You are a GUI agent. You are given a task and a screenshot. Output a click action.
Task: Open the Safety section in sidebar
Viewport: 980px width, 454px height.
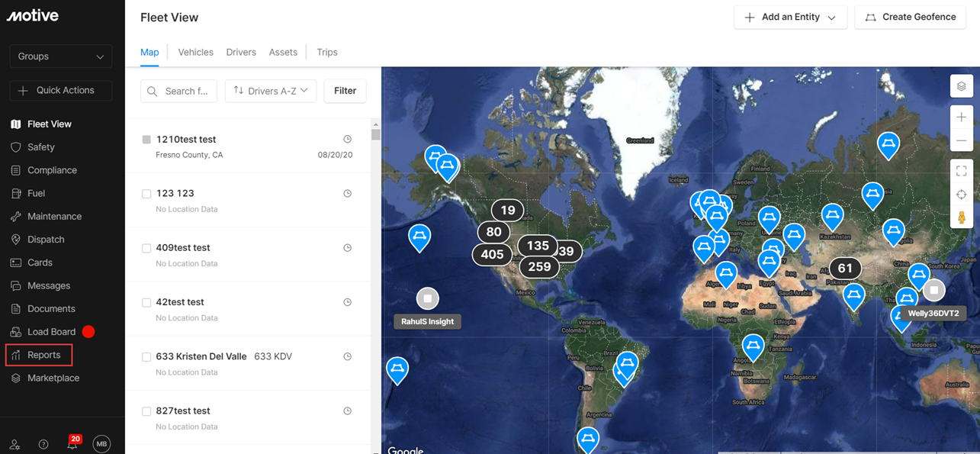(x=45, y=147)
